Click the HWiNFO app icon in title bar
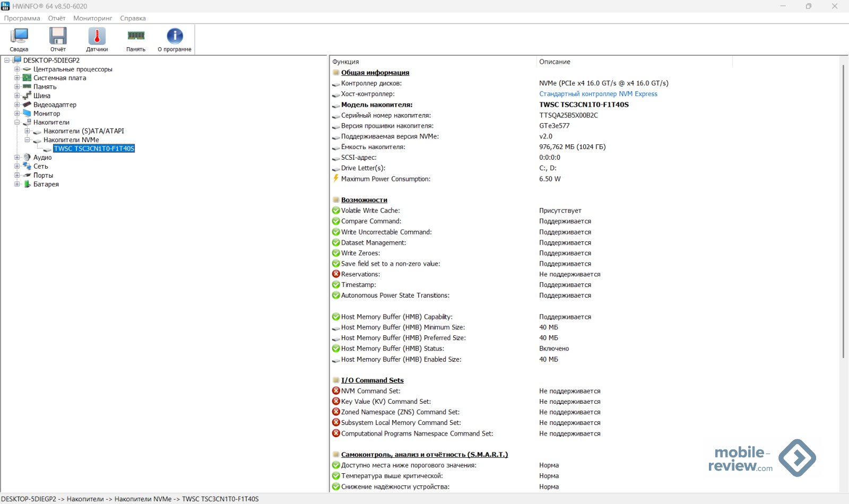The height and width of the screenshot is (504, 849). click(x=5, y=6)
